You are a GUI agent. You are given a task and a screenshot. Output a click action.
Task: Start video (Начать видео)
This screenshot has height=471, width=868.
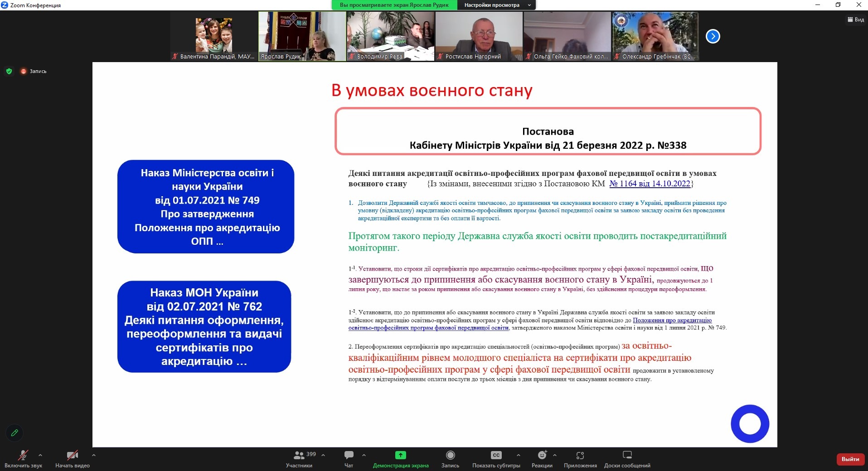(72, 455)
